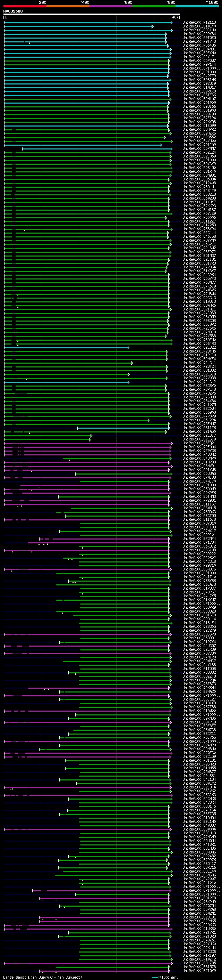
Task: Select UniRef100_C1N317 label
Action: click(x=199, y=88)
